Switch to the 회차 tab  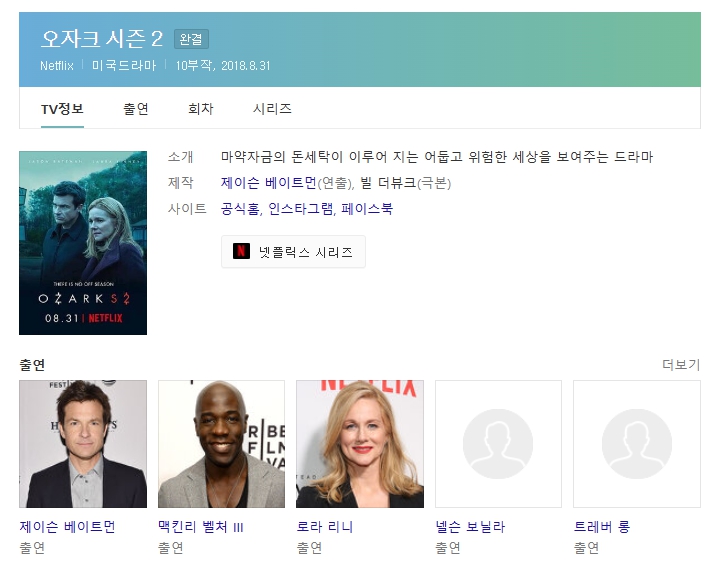200,109
